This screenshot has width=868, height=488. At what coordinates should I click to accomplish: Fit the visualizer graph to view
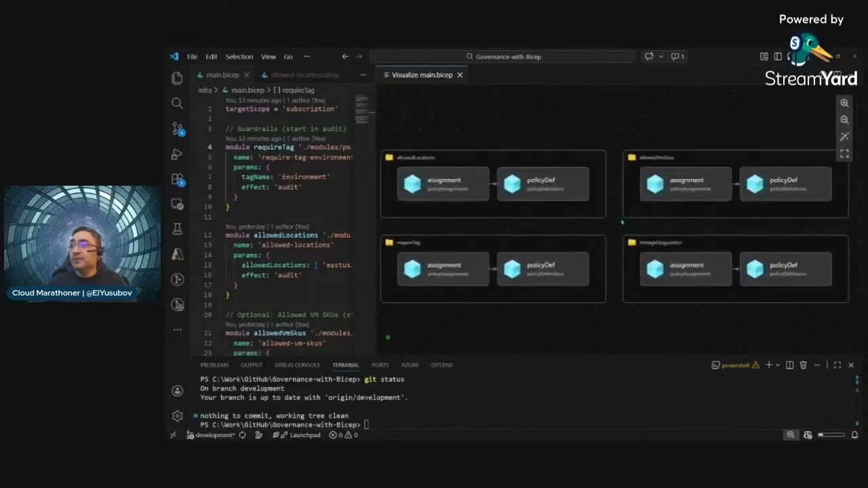[844, 154]
